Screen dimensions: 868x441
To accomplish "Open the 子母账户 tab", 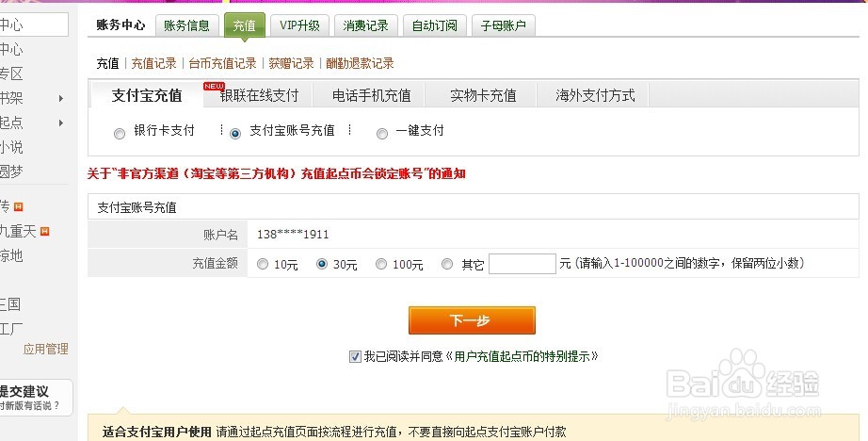I will pyautogui.click(x=504, y=25).
